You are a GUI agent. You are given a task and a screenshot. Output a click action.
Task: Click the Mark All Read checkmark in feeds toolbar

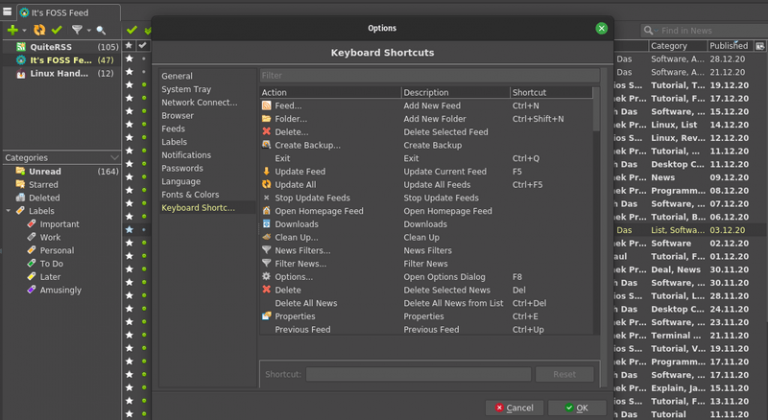[x=57, y=30]
